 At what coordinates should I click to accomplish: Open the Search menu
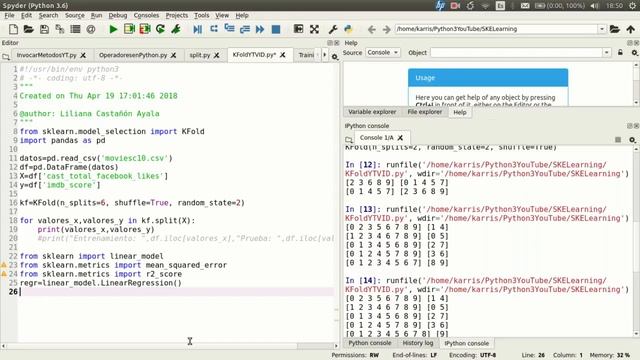(x=48, y=15)
